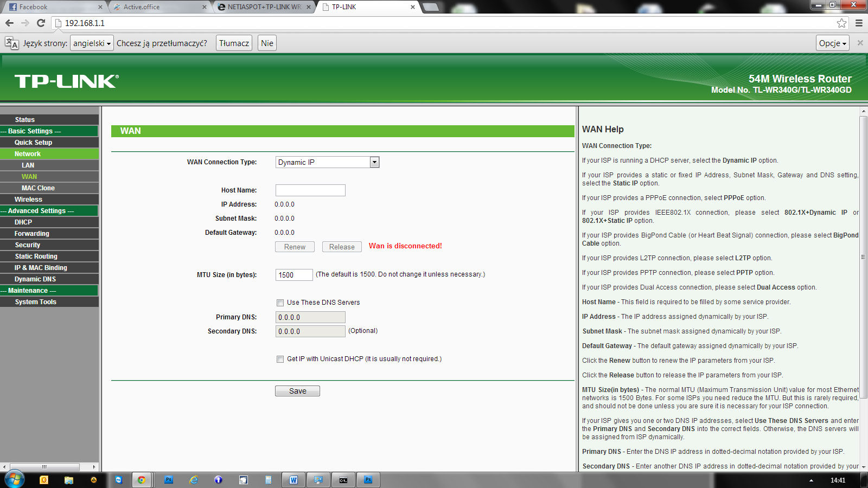
Task: Open the new tab button
Action: (x=431, y=7)
